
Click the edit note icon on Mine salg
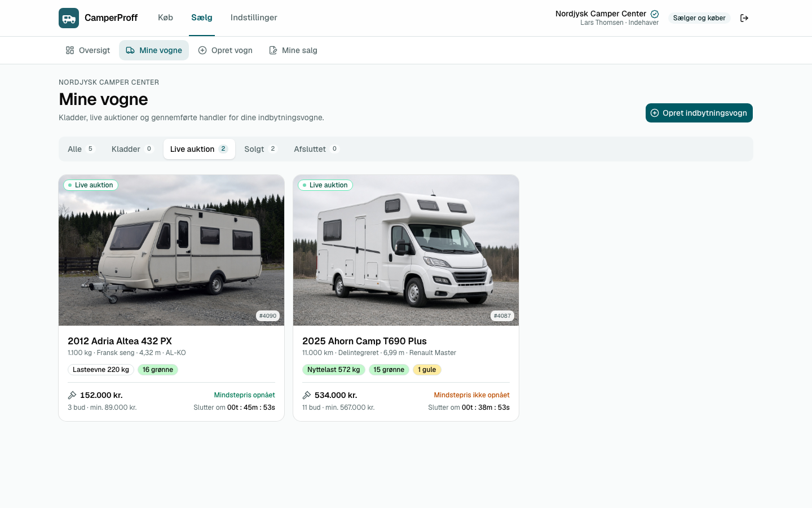(x=273, y=50)
